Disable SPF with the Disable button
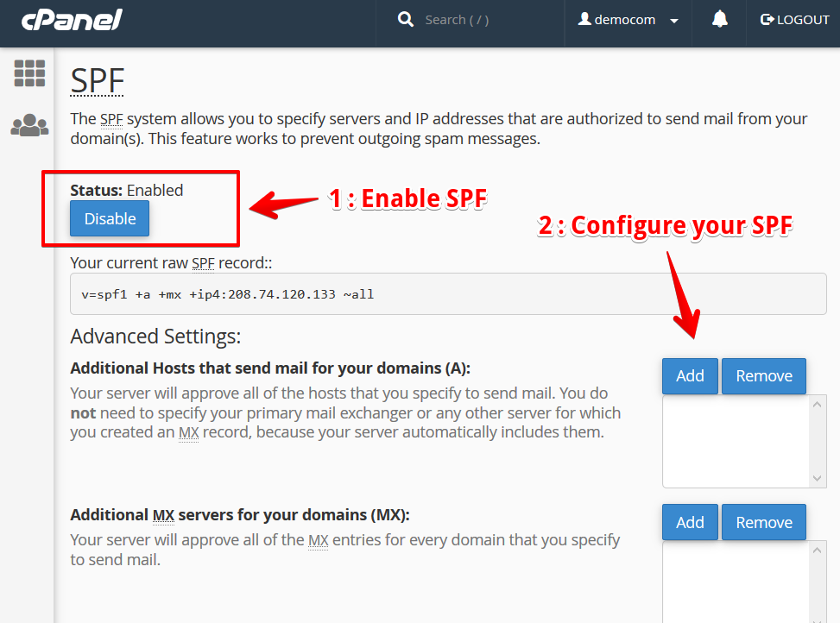 109,218
